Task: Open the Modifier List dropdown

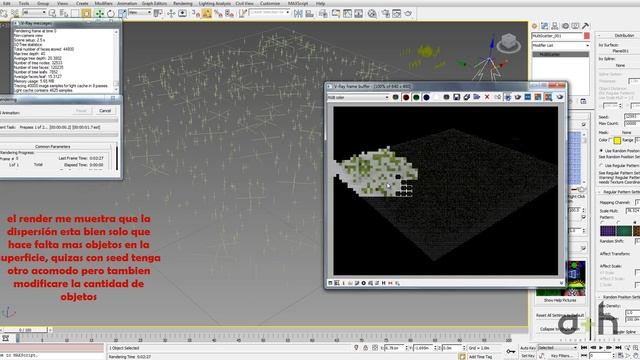Action: click(560, 45)
